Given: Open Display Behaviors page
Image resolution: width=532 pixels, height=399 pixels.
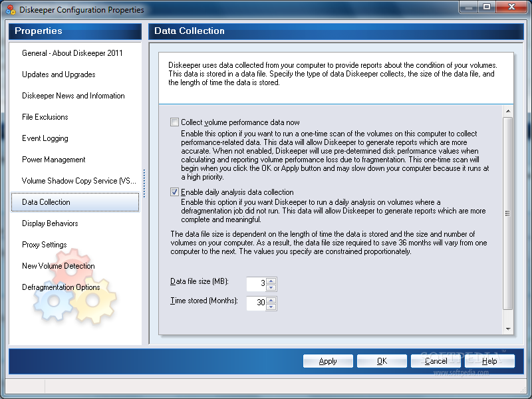Looking at the screenshot, I should (x=51, y=223).
